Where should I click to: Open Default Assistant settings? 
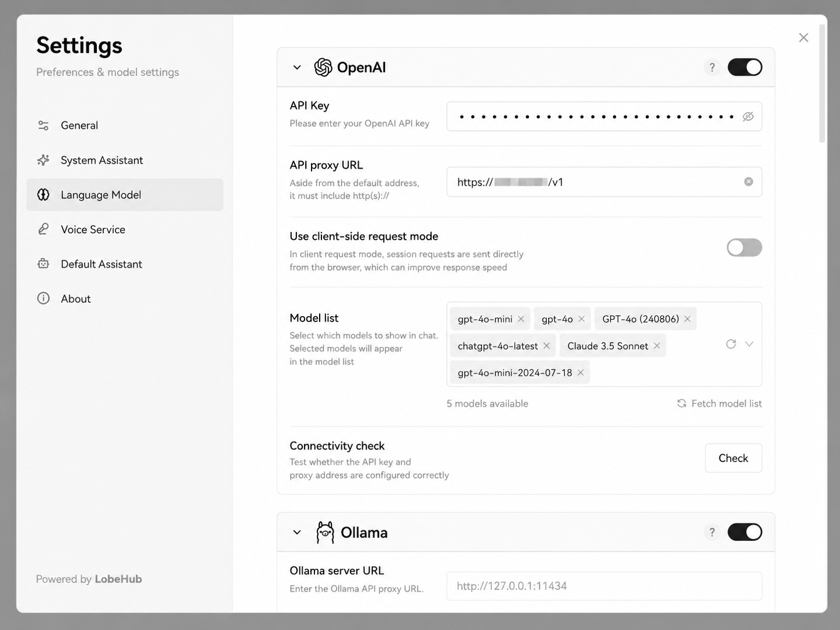[125, 264]
